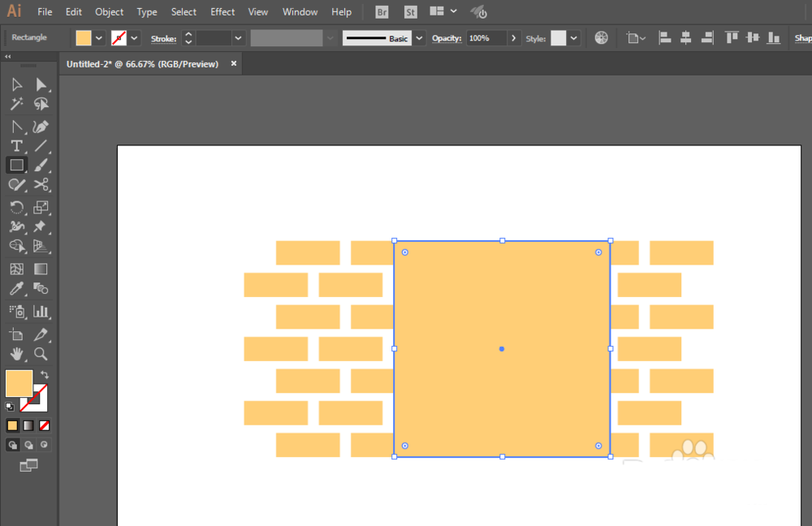Open Basic brush definition dropdown
812x526 pixels.
pos(420,38)
